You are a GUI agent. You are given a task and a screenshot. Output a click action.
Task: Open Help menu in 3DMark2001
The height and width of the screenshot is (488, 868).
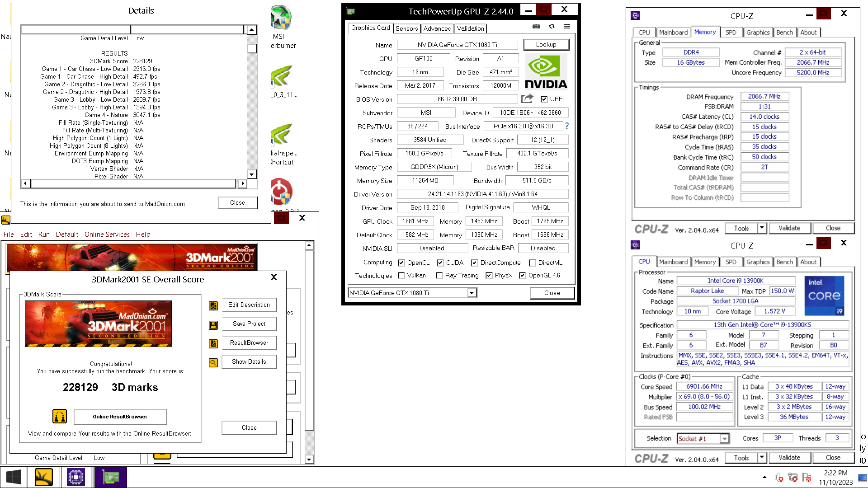[x=143, y=235]
